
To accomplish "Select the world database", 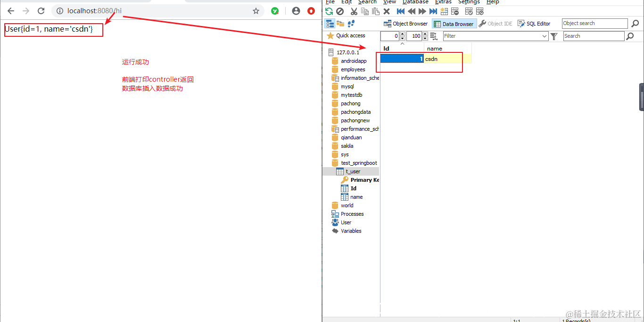I will 347,205.
